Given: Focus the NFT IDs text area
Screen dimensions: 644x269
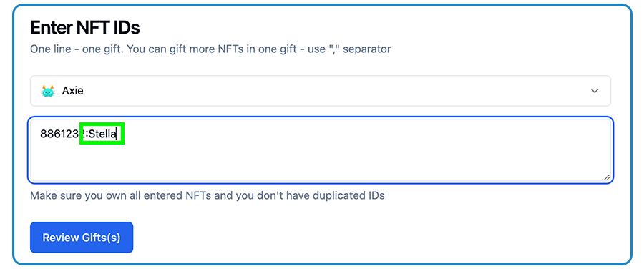Looking at the screenshot, I should coord(321,150).
